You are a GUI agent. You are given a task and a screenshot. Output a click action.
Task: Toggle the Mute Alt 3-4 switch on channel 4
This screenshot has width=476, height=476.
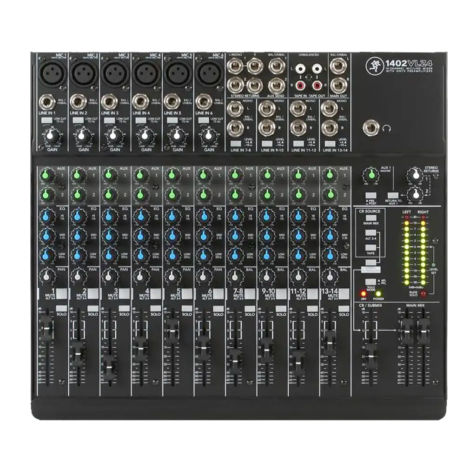coord(155,294)
